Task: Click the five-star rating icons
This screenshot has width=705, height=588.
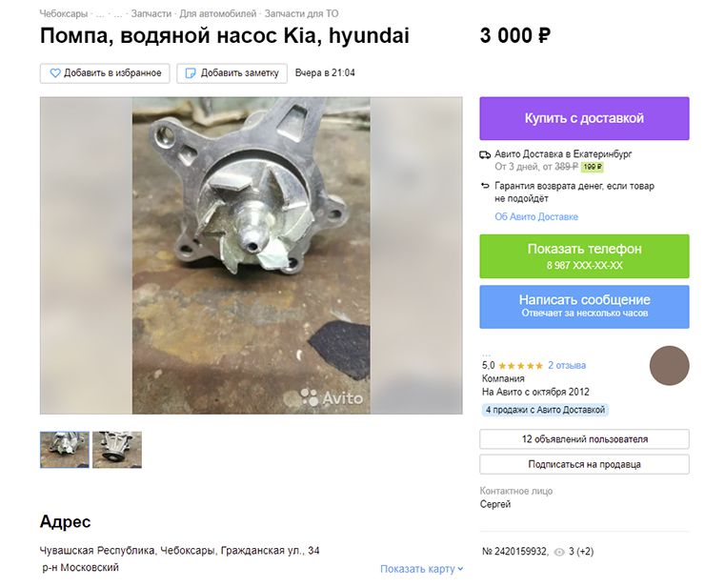Action: [x=521, y=366]
